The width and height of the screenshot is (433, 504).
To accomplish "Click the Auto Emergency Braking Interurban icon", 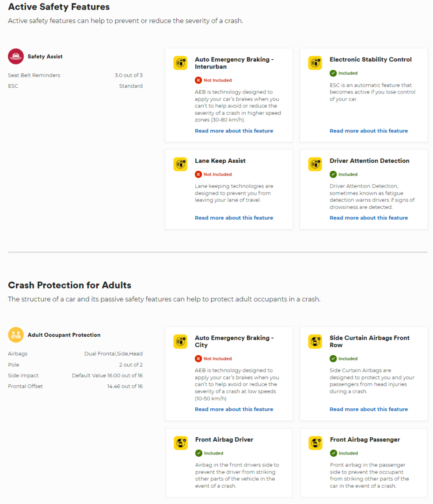I will (x=180, y=63).
